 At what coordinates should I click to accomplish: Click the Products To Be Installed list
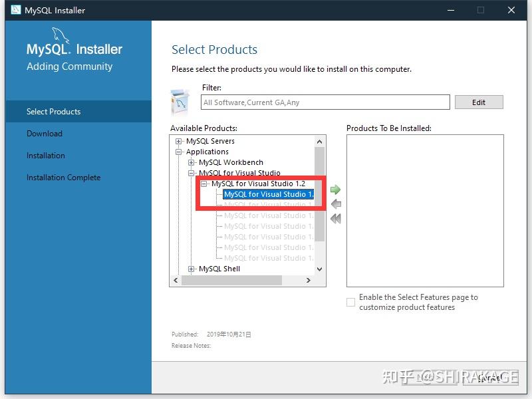pos(425,211)
